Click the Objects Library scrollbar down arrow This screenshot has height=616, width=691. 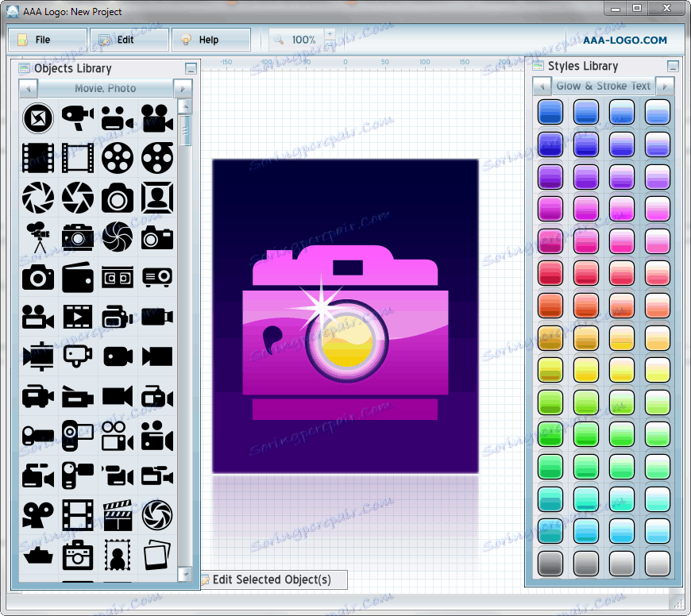185,574
